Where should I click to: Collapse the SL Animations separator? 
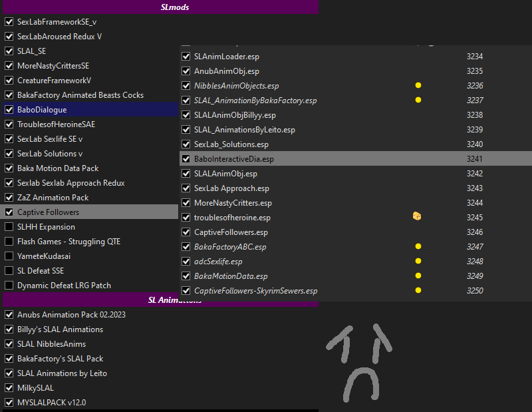[x=160, y=300]
